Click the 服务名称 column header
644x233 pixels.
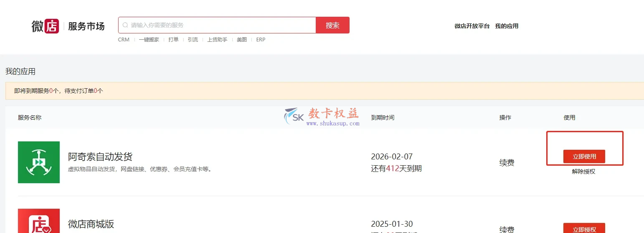pyautogui.click(x=30, y=118)
